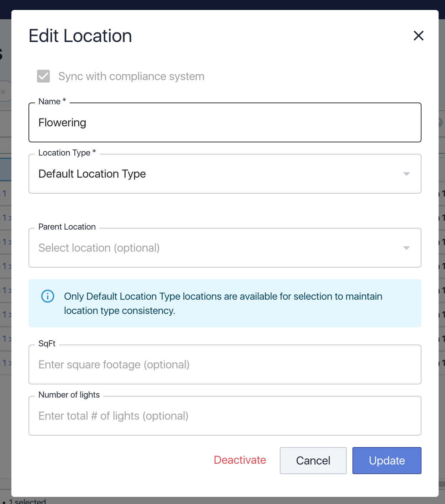Click the 'Number of lights' field label
This screenshot has width=445, height=504.
coord(69,395)
